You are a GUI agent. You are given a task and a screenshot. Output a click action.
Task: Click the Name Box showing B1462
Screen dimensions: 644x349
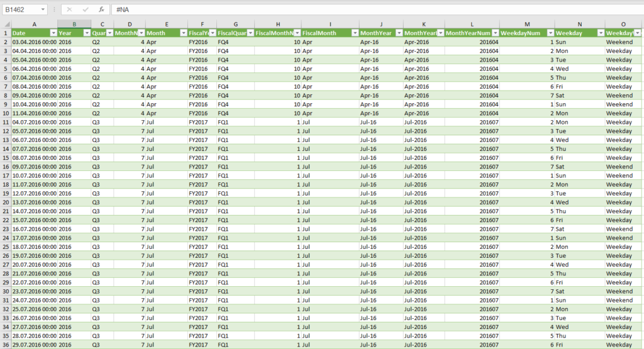[x=21, y=10]
